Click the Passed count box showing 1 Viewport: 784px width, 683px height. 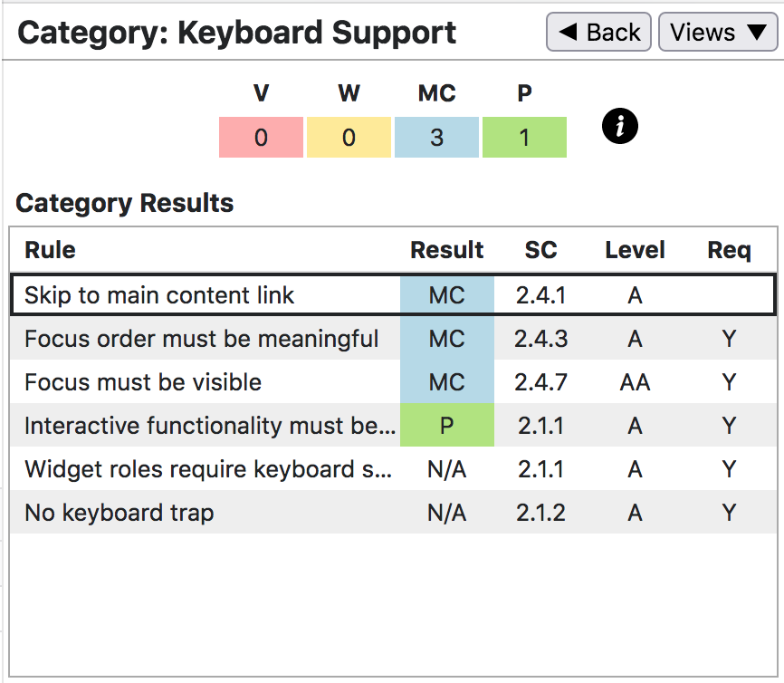point(524,138)
